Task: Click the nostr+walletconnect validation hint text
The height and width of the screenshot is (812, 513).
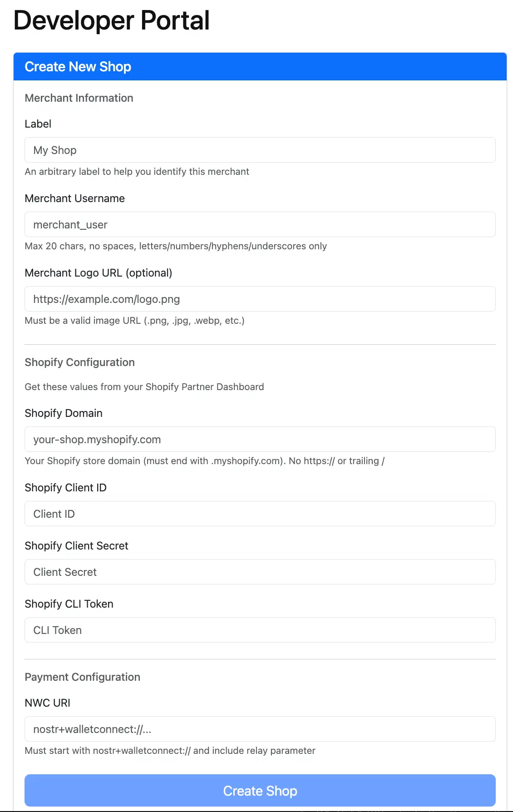Action: [x=170, y=751]
